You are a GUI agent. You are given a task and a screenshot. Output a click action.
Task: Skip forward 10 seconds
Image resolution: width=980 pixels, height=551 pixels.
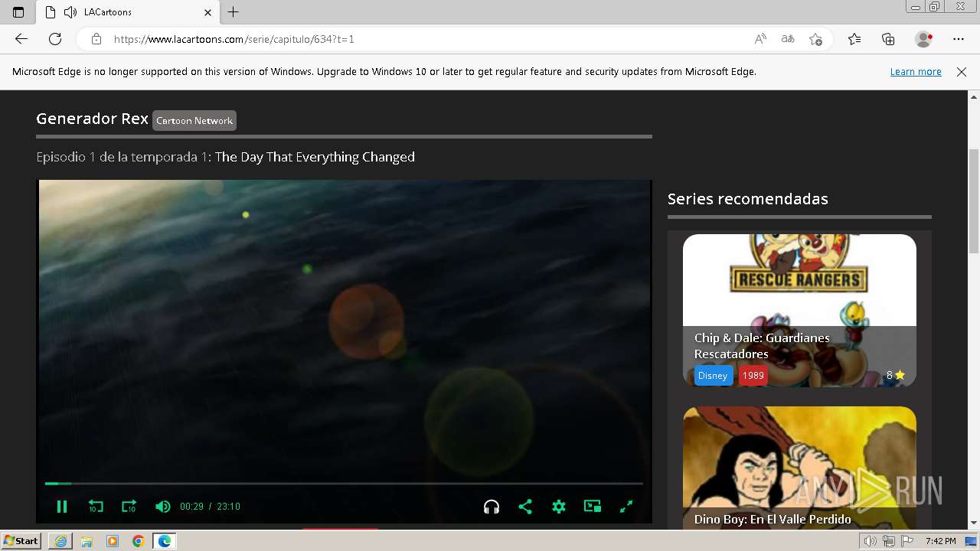tap(129, 507)
